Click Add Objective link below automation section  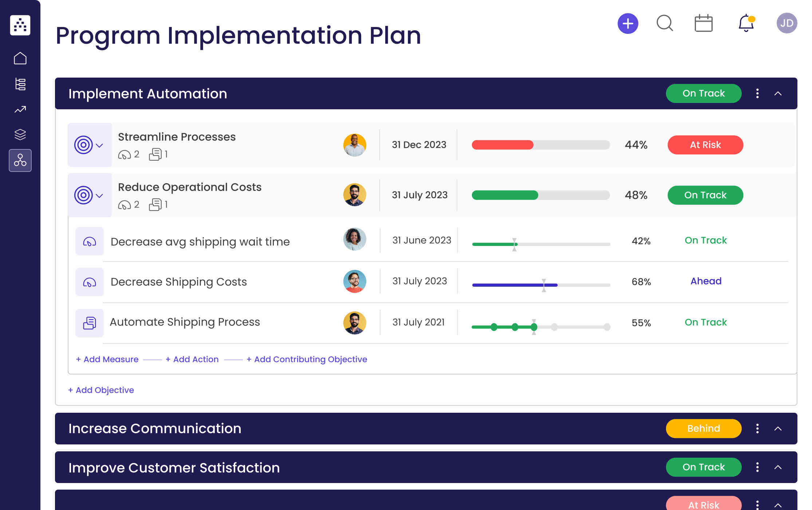coord(100,390)
